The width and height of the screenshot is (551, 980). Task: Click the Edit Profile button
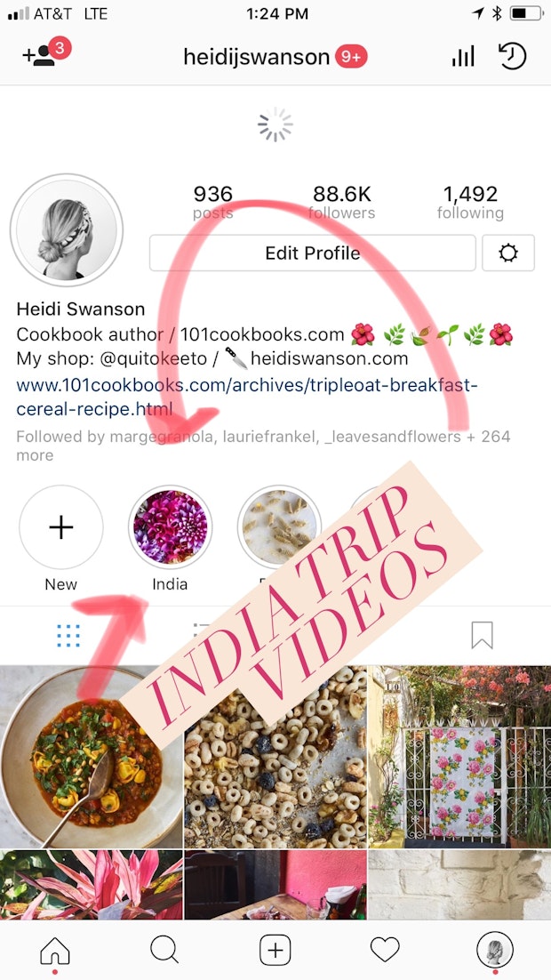[x=312, y=253]
